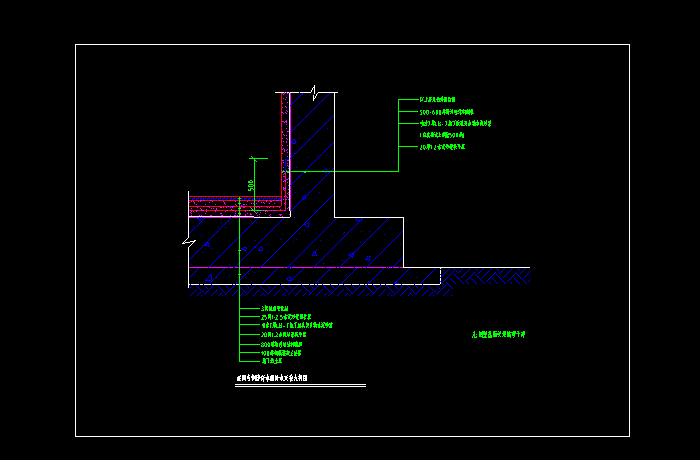
Task: Click the 500 dimension text
Action: (x=252, y=184)
